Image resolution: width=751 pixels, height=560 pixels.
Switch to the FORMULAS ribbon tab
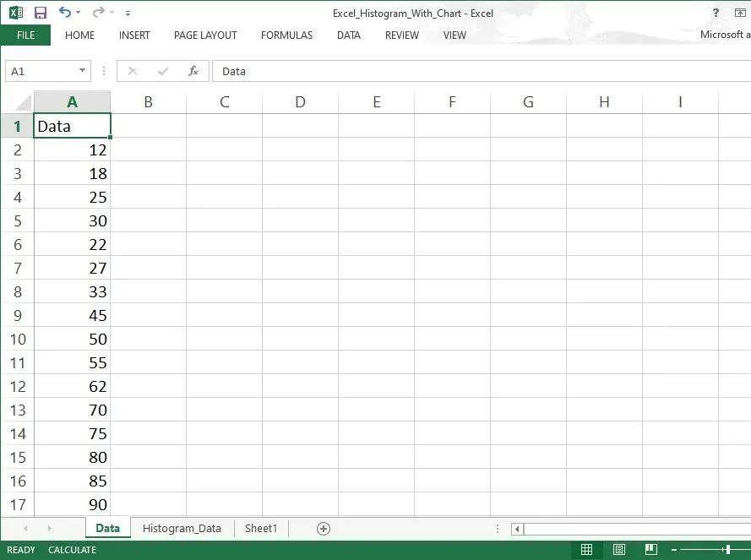(x=286, y=35)
